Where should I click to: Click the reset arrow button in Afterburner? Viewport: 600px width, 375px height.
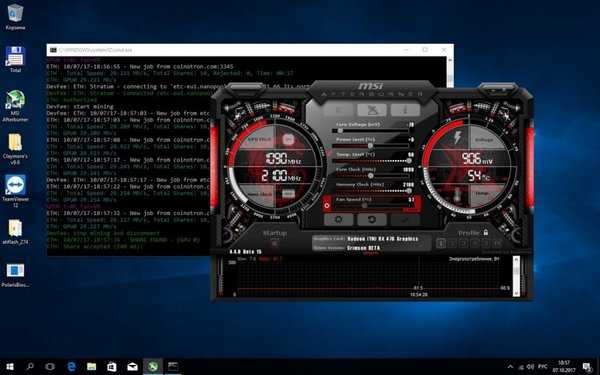pyautogui.click(x=372, y=220)
